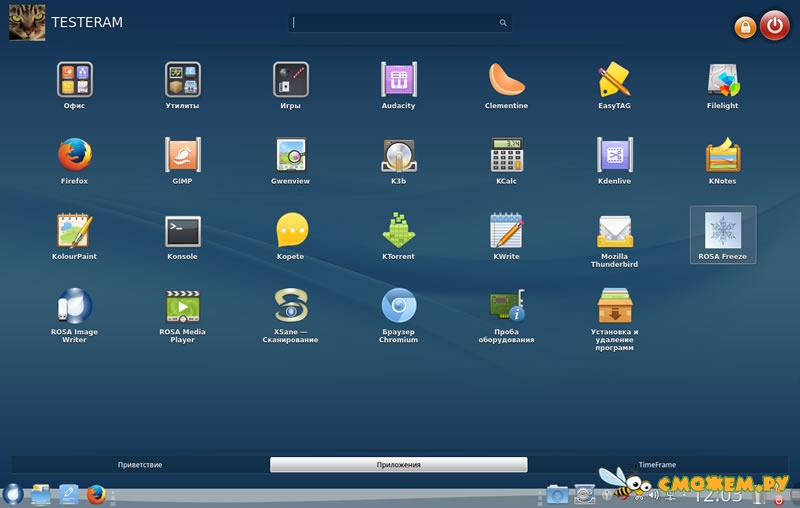Image resolution: width=800 pixels, height=508 pixels.
Task: Launch Filelight disk usage viewer
Action: (x=722, y=85)
